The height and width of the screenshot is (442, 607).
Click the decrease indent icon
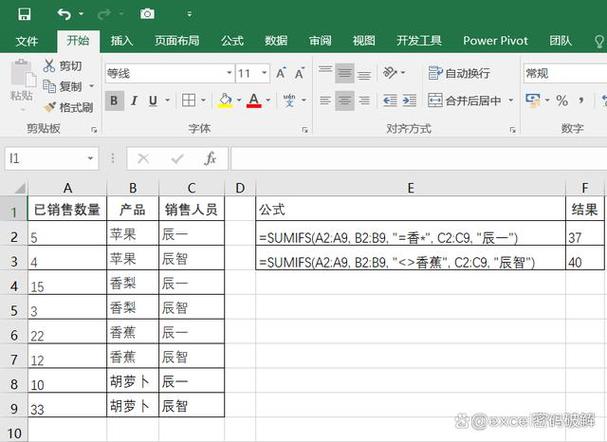[x=390, y=101]
